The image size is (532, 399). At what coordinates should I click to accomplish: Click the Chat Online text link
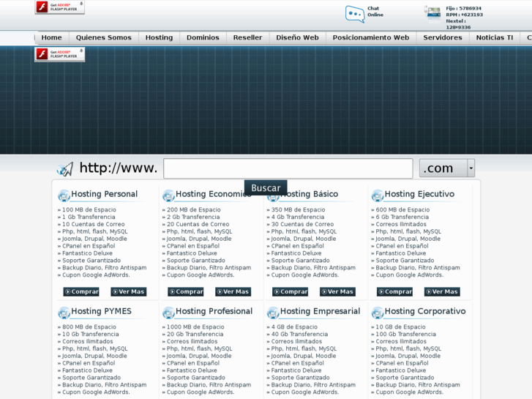pyautogui.click(x=375, y=12)
